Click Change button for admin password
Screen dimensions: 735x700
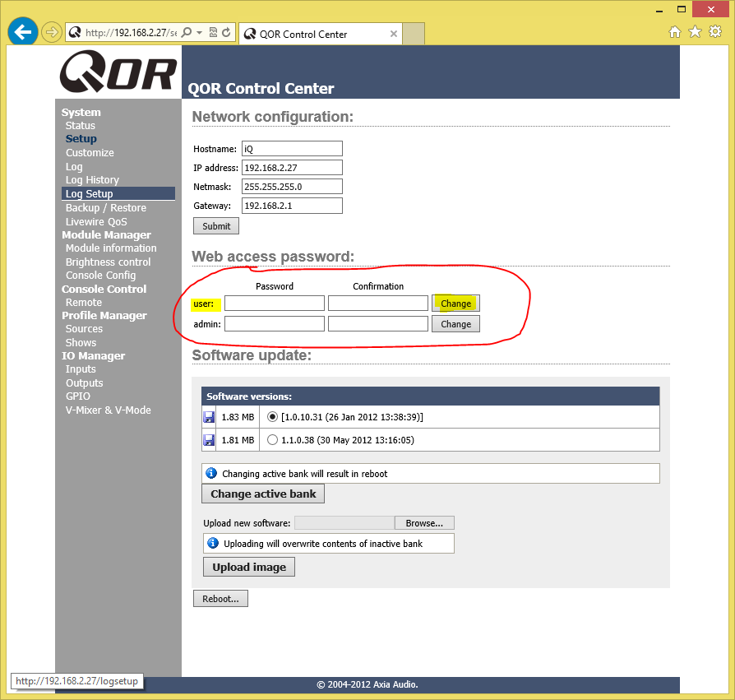coord(455,324)
